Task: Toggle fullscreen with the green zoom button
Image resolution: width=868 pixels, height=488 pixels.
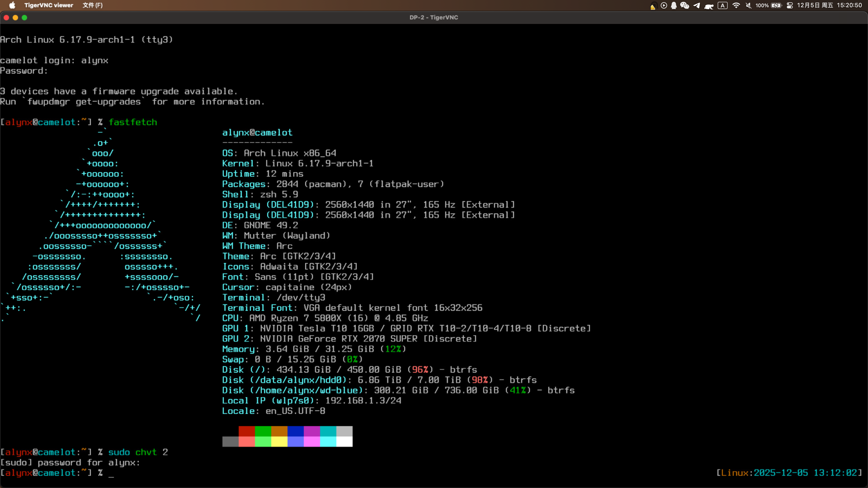Action: click(x=25, y=18)
